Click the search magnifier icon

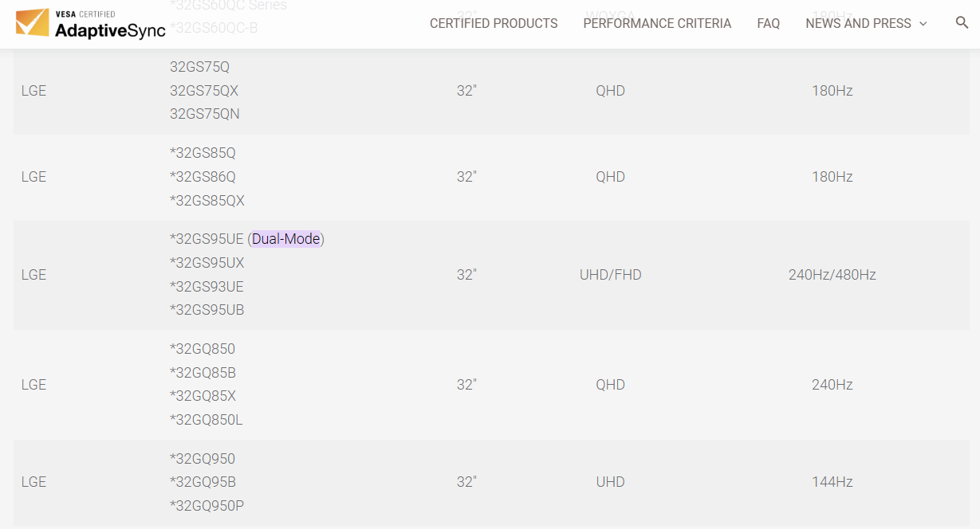tap(962, 23)
